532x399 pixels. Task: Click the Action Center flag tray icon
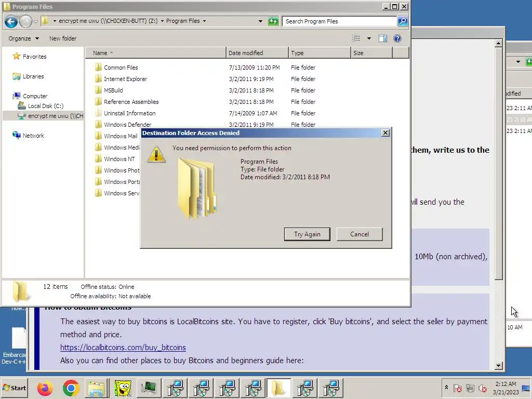click(457, 388)
